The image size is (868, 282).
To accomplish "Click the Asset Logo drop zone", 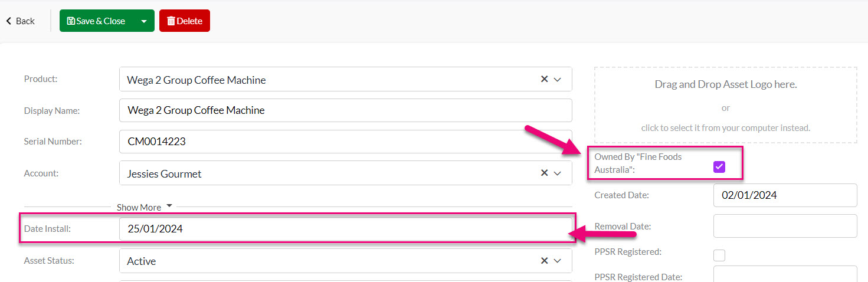I will coord(726,105).
